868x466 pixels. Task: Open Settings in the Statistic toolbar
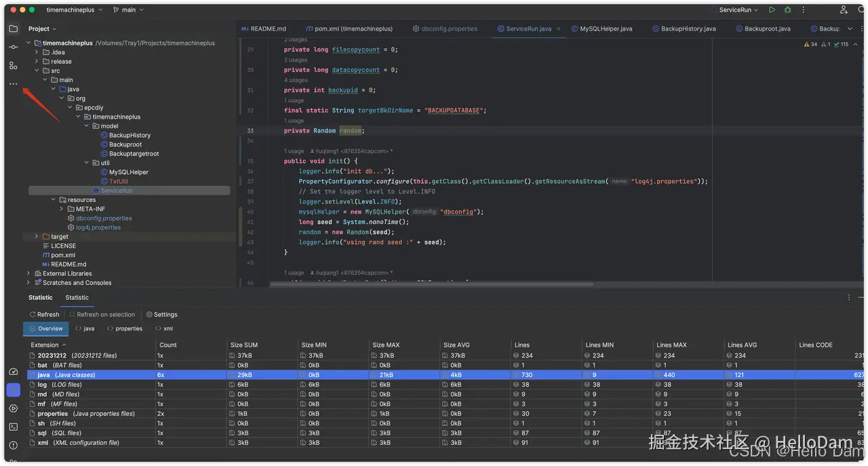point(161,315)
